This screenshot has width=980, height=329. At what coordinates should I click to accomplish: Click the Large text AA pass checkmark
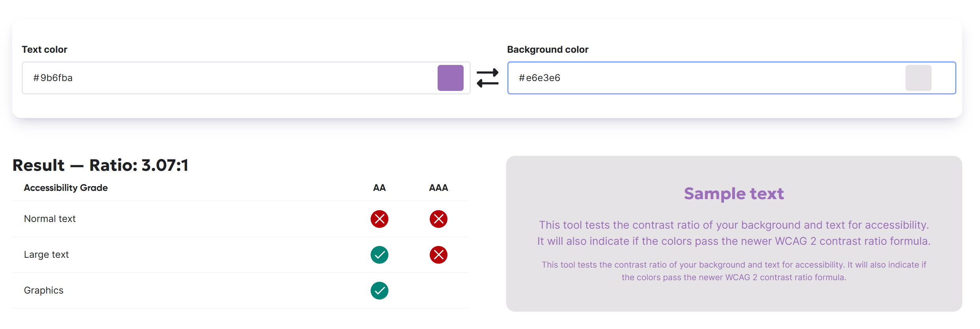(x=379, y=255)
